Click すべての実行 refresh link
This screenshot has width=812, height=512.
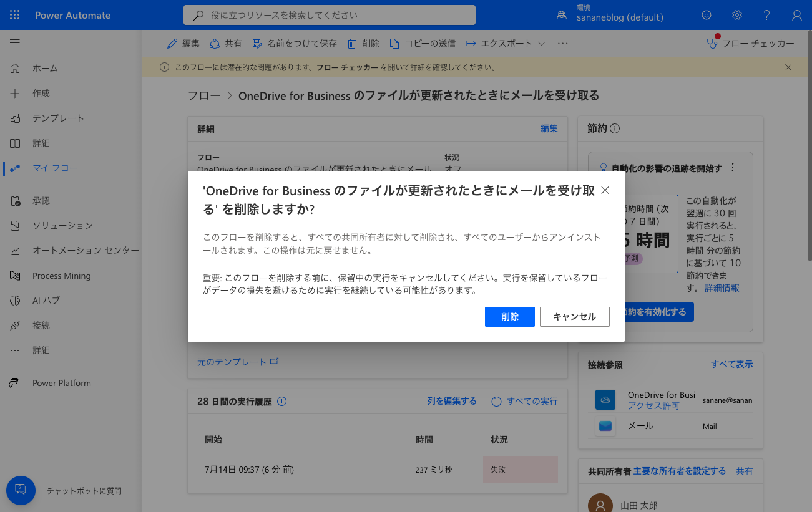click(524, 402)
